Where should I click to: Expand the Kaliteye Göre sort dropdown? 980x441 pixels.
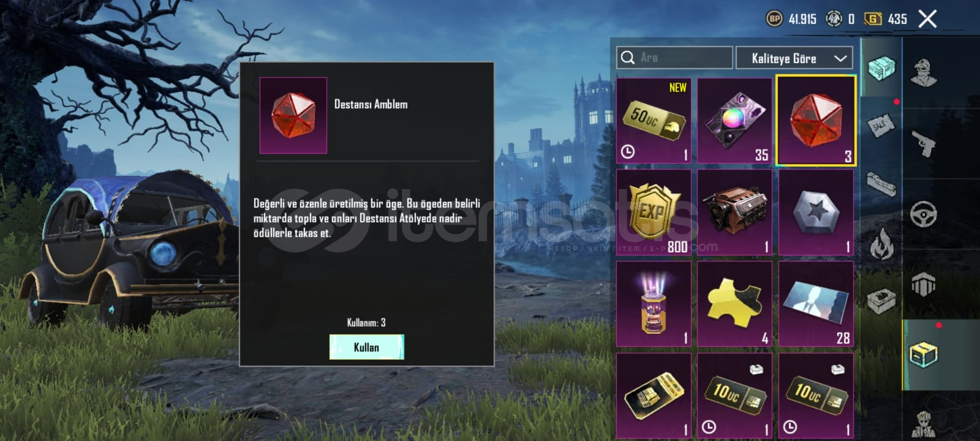coord(794,58)
